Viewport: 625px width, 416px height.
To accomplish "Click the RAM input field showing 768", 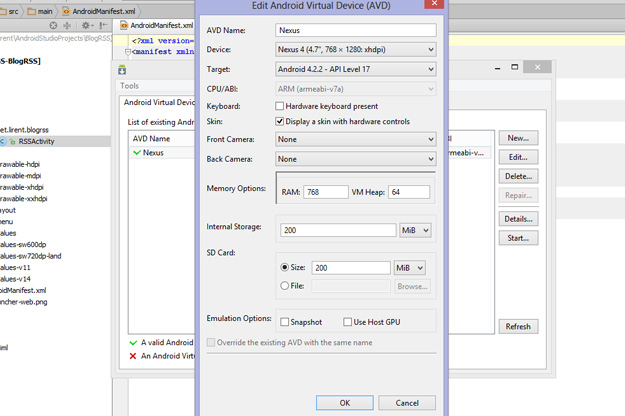I will coord(326,192).
